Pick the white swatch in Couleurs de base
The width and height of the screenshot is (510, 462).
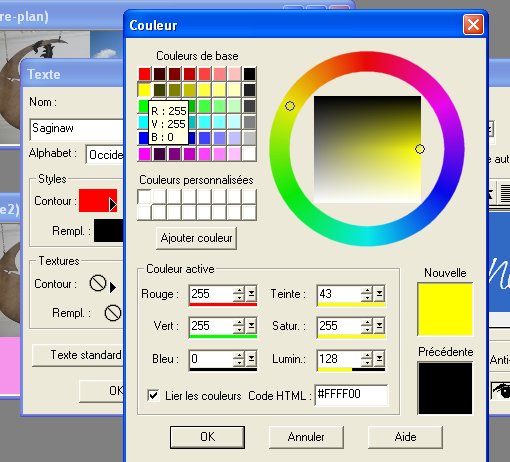pos(249,154)
